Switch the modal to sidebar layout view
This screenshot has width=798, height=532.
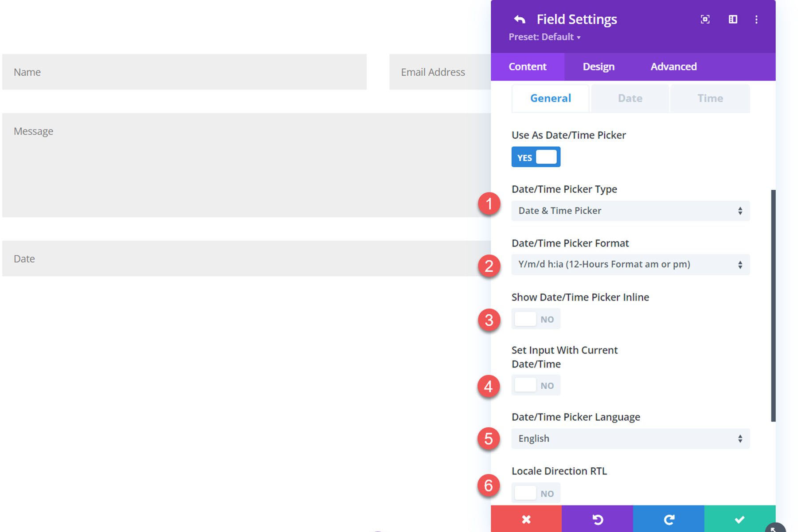coord(733,20)
